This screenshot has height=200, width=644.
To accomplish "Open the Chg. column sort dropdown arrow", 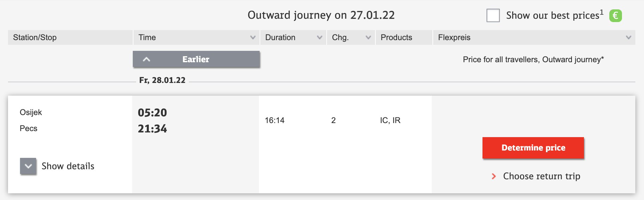I will [368, 37].
